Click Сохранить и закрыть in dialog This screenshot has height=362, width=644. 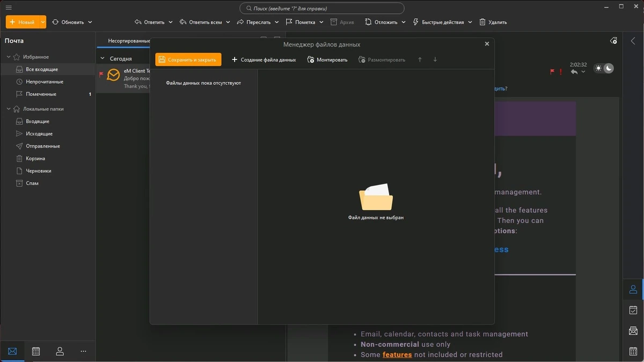tap(188, 60)
